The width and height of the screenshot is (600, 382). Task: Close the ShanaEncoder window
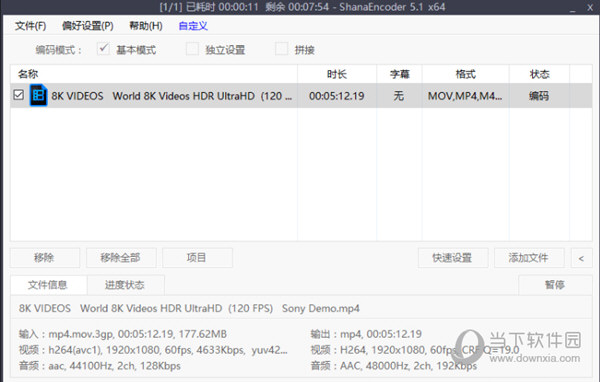click(x=590, y=8)
